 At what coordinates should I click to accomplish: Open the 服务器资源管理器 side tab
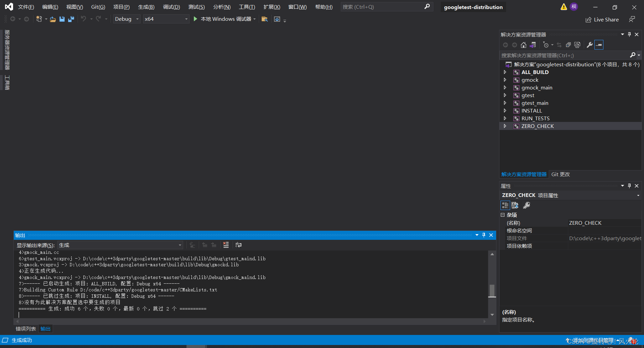click(x=7, y=50)
